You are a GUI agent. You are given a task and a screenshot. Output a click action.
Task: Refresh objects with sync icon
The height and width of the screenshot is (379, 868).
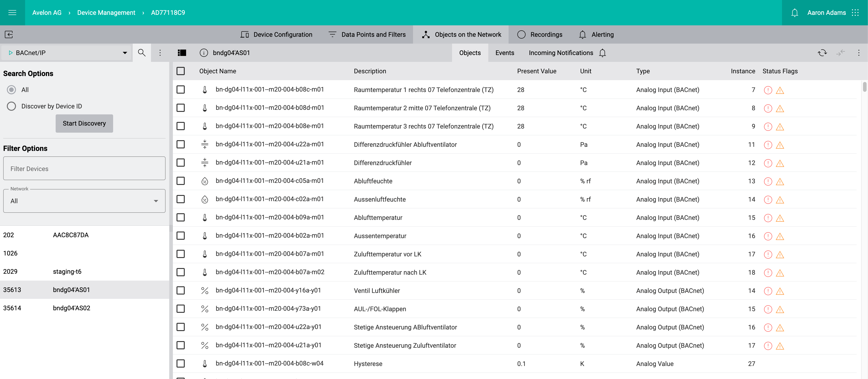pos(822,53)
